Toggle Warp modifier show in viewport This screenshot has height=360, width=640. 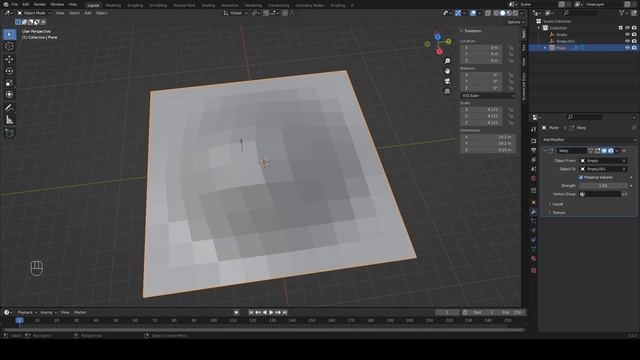click(x=604, y=151)
